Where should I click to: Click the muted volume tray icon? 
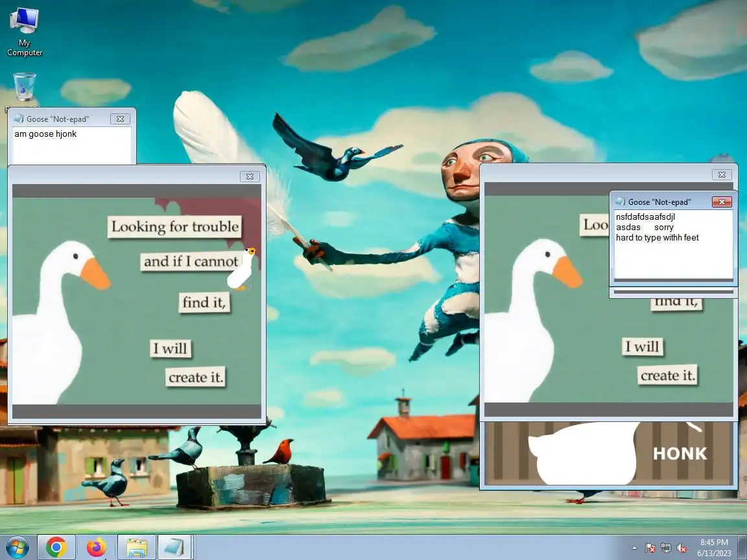[x=682, y=548]
